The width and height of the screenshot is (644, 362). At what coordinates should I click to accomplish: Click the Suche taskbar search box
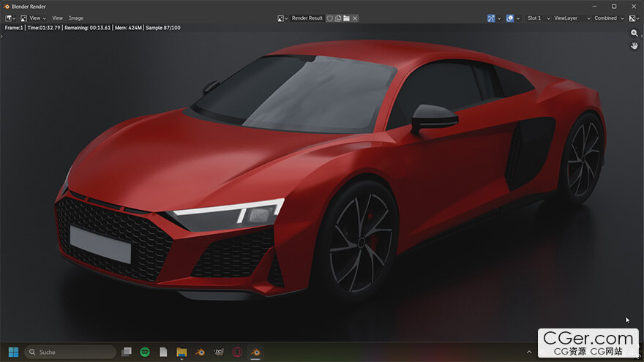point(70,352)
